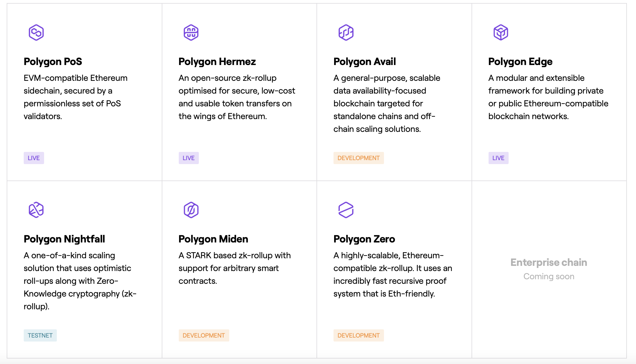This screenshot has height=364, width=636.
Task: Click the LIVE badge under Polygon PoS
Action: [34, 158]
